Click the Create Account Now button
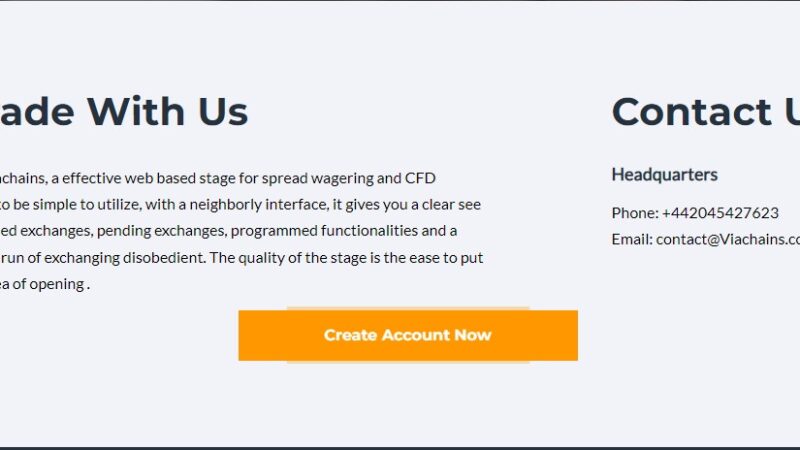Viewport: 800px width, 450px height. pyautogui.click(x=407, y=335)
